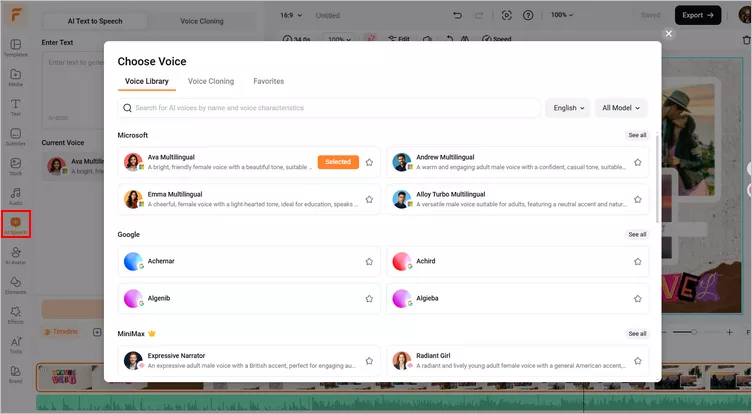Open the 16:9 aspect ratio dropdown

[291, 15]
